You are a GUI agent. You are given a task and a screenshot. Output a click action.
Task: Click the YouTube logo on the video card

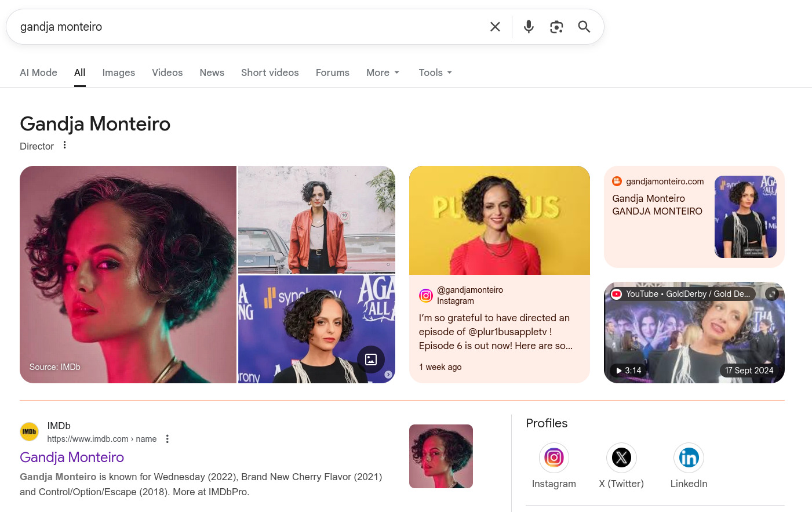[616, 294]
